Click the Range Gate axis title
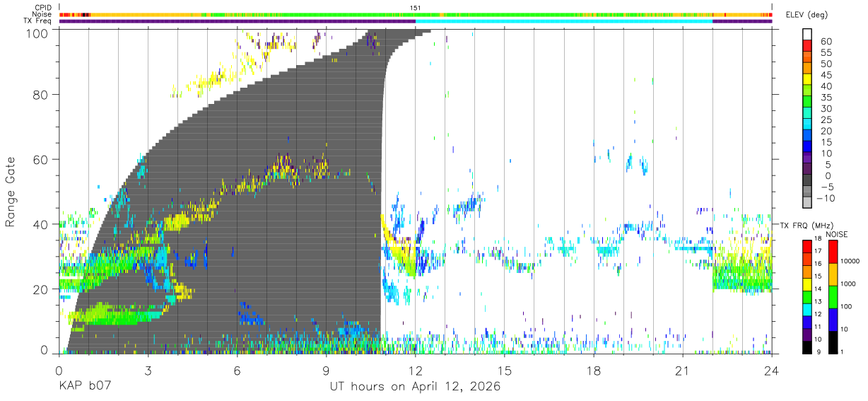Screen dimensions: 868x401 pos(11,192)
